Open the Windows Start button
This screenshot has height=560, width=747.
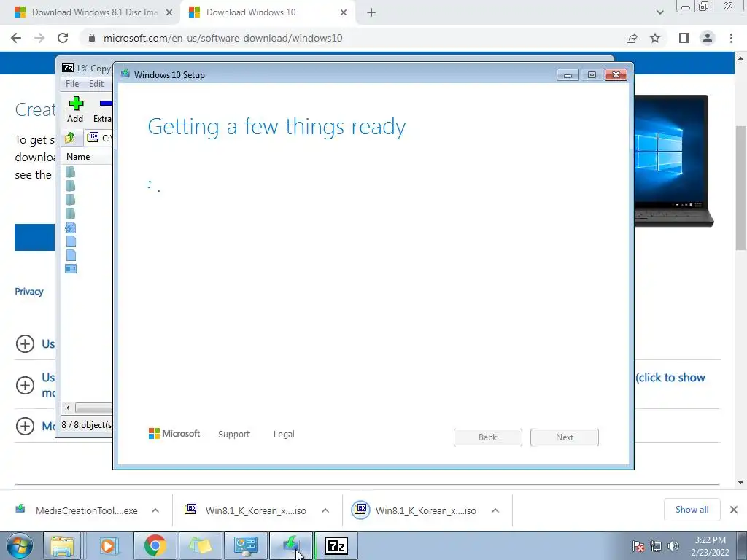[x=20, y=545]
